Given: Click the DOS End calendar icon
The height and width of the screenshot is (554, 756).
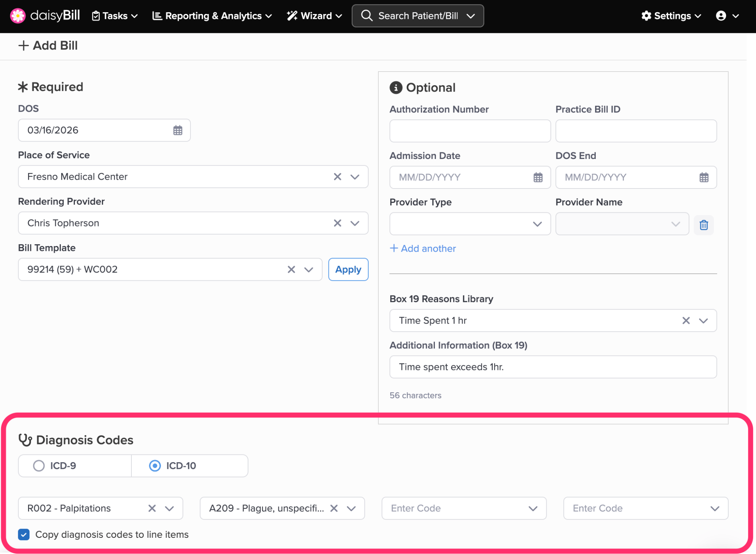Looking at the screenshot, I should tap(704, 177).
